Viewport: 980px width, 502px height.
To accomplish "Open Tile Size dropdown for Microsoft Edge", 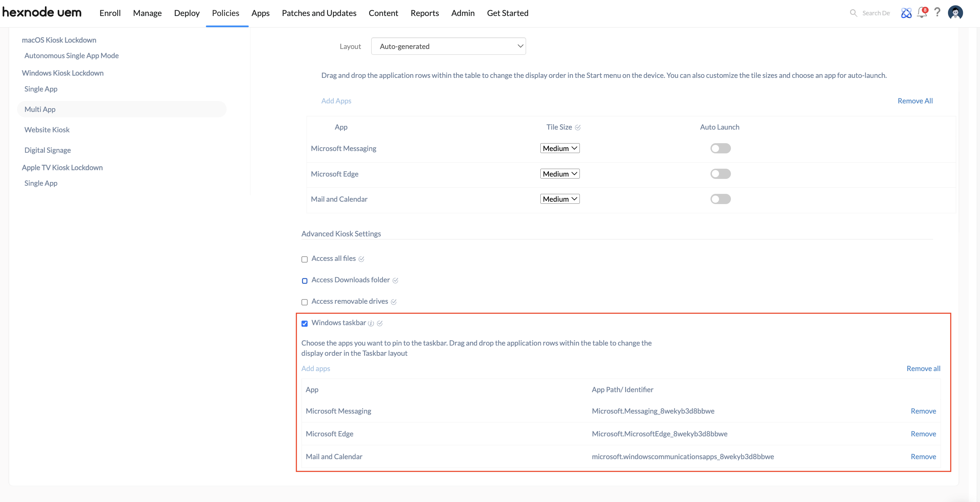I will pyautogui.click(x=560, y=174).
